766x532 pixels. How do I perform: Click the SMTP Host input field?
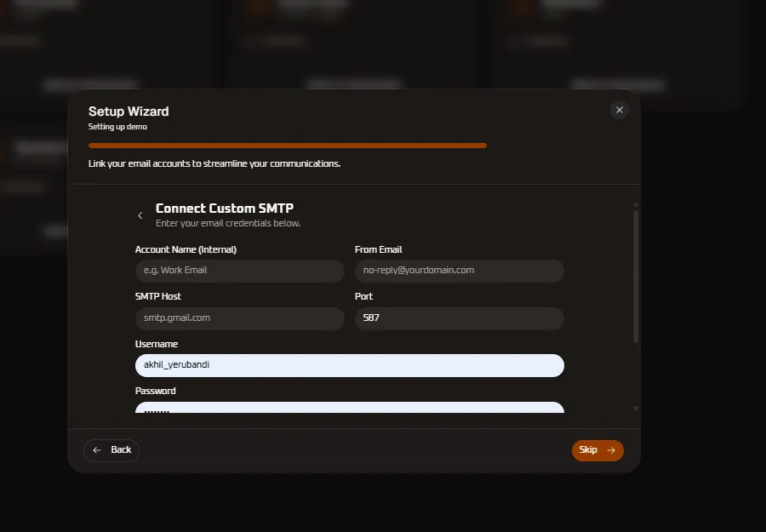coord(240,318)
